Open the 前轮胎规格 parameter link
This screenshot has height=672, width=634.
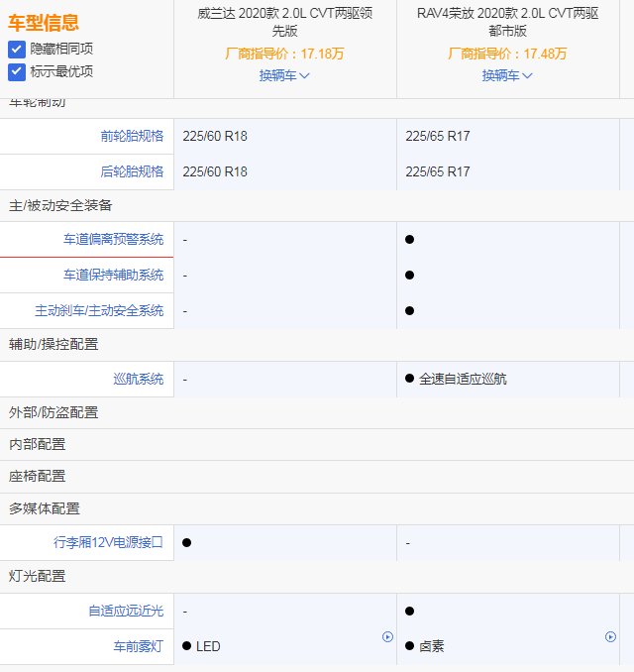[x=132, y=136]
